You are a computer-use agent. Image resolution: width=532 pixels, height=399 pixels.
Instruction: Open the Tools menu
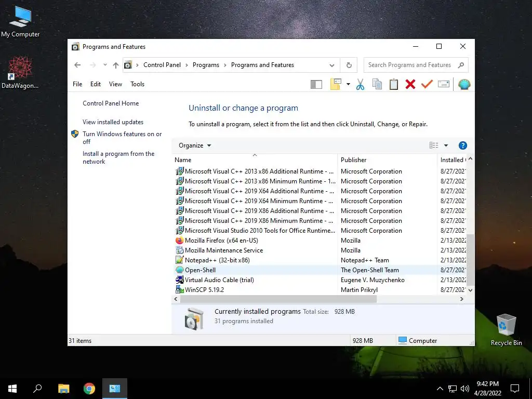(137, 84)
